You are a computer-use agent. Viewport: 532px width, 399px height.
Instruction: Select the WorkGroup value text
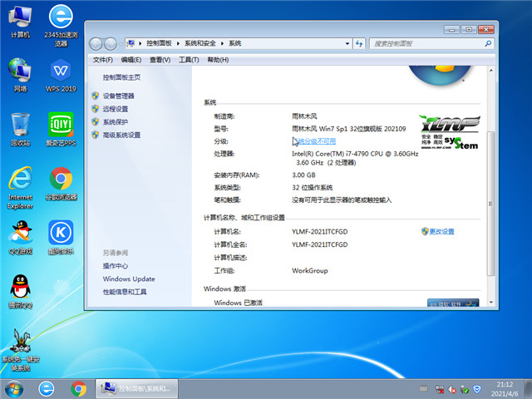[x=310, y=271]
